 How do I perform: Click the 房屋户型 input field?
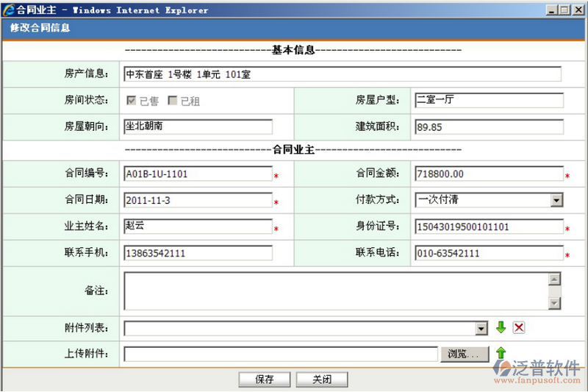[489, 100]
